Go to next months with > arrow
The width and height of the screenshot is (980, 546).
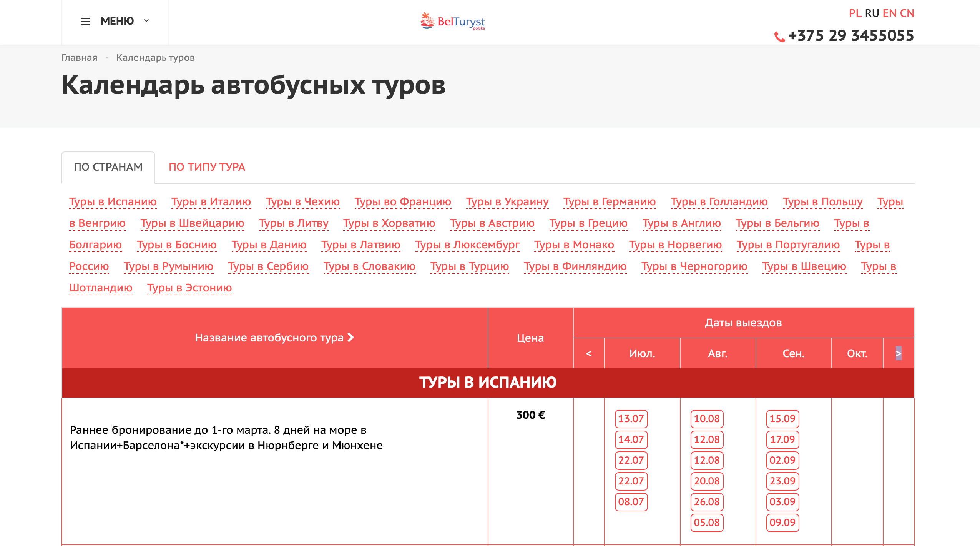tap(899, 353)
